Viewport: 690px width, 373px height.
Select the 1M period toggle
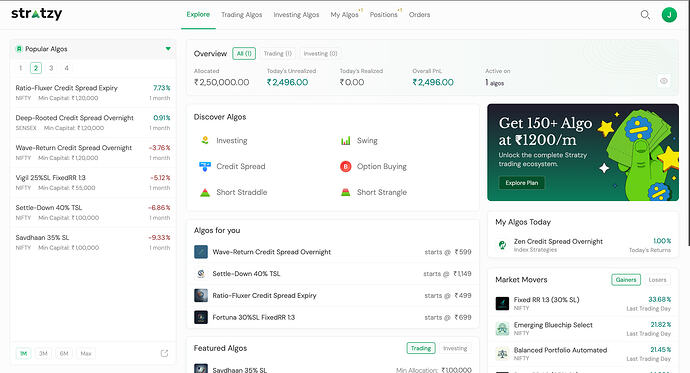click(x=23, y=353)
